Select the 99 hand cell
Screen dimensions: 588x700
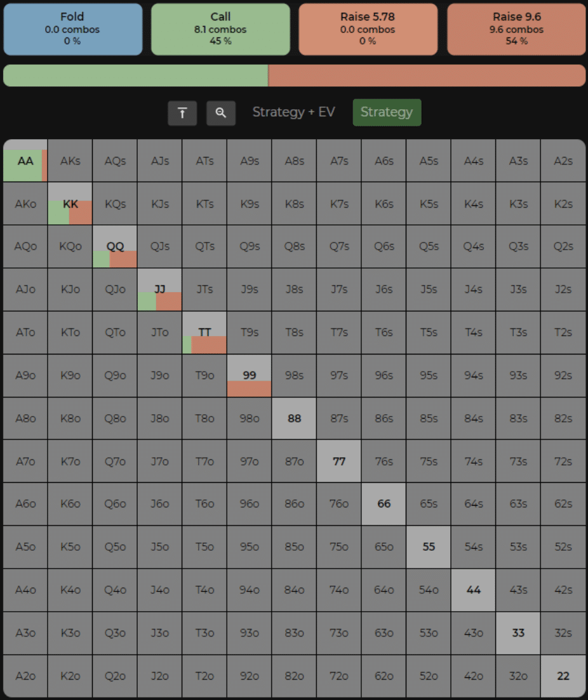(x=250, y=375)
